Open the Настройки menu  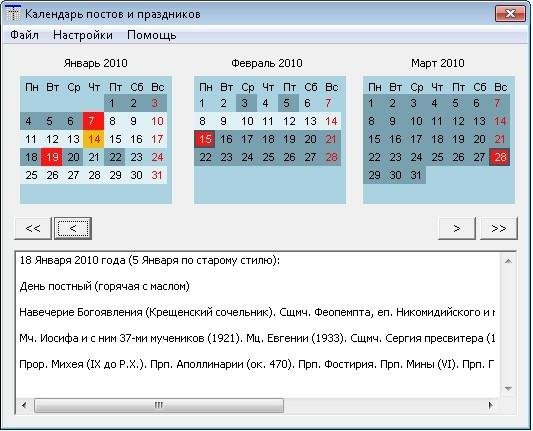point(83,35)
